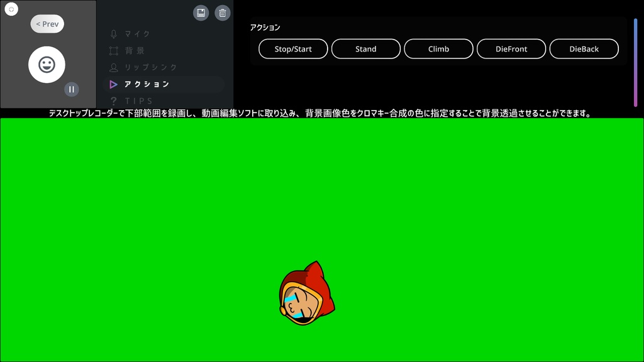Select the smiley expression icon
This screenshot has height=362, width=644.
tap(47, 64)
